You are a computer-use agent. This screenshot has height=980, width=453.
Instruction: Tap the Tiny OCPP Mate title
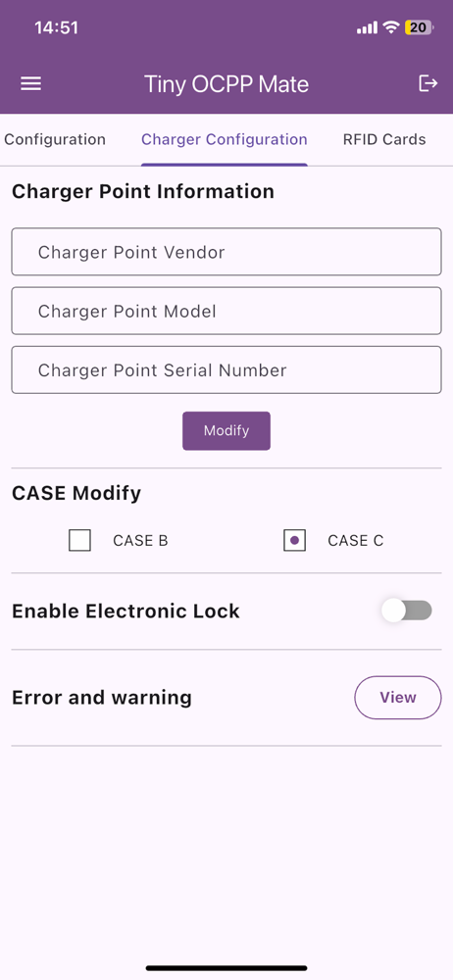coord(226,84)
